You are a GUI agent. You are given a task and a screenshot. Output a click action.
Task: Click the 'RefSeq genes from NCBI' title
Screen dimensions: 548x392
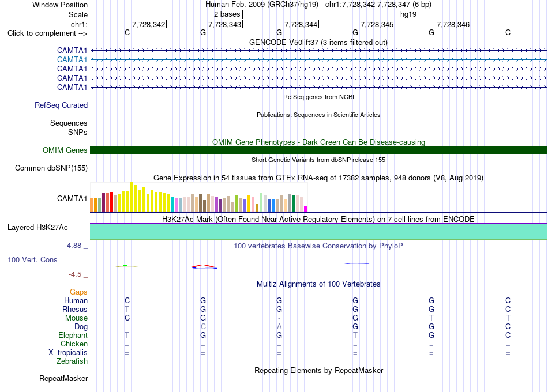[x=319, y=97]
